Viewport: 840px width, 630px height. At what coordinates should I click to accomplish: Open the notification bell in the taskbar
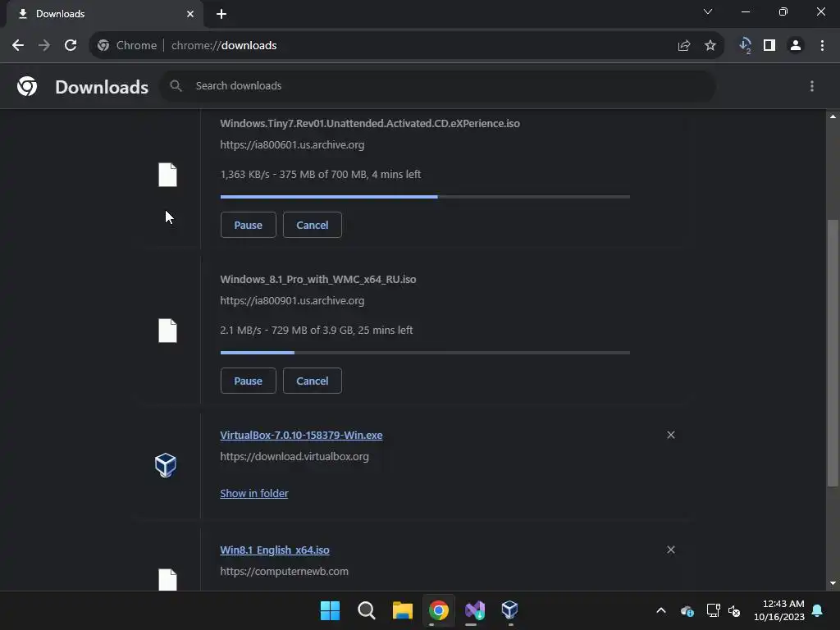[818, 610]
